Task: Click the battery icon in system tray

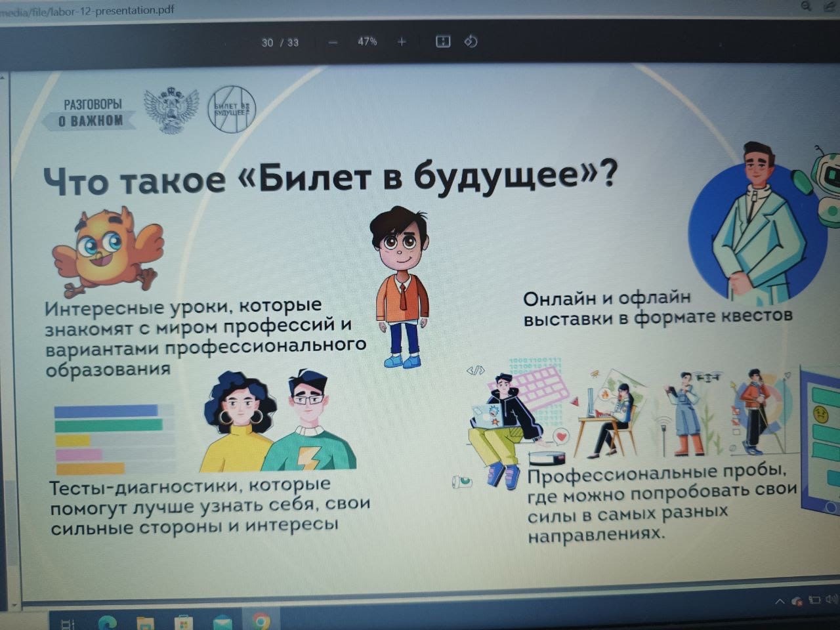Action: [x=814, y=599]
